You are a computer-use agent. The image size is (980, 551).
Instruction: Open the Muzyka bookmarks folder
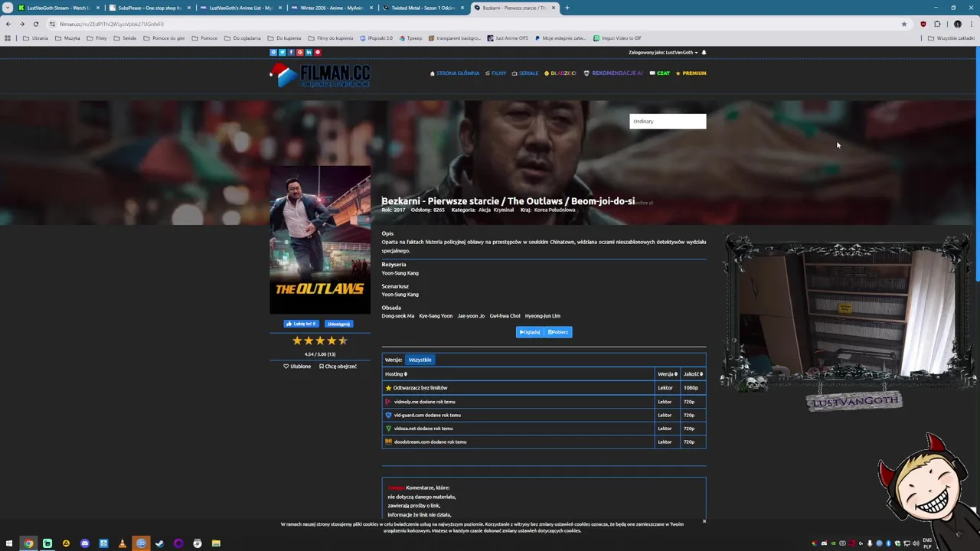pyautogui.click(x=67, y=37)
